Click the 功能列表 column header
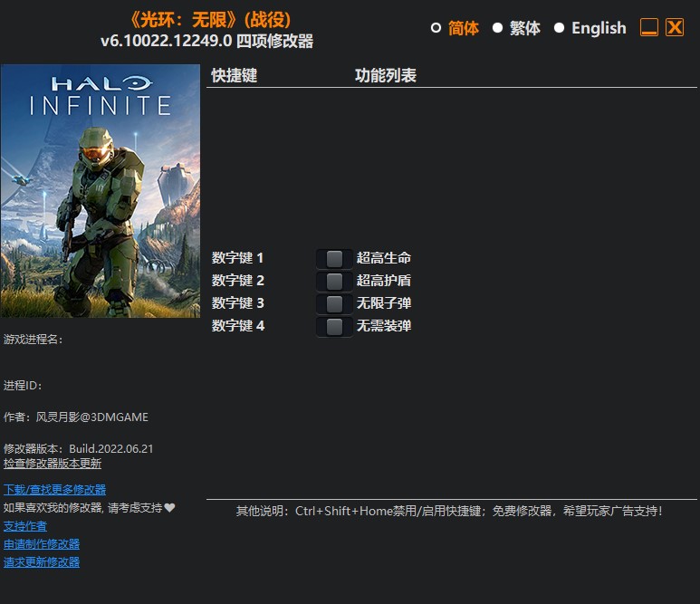This screenshot has width=700, height=604. click(x=386, y=75)
